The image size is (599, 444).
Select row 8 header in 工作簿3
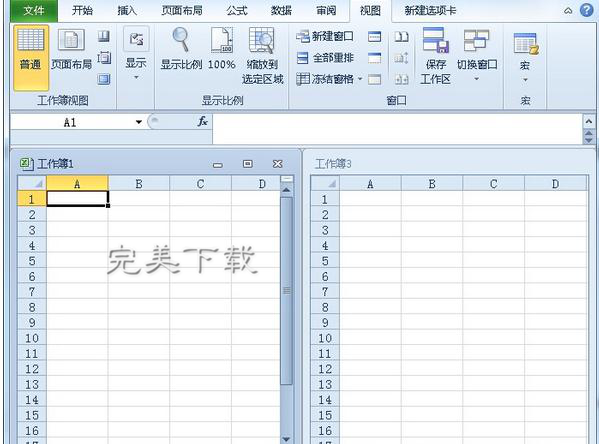pos(325,307)
